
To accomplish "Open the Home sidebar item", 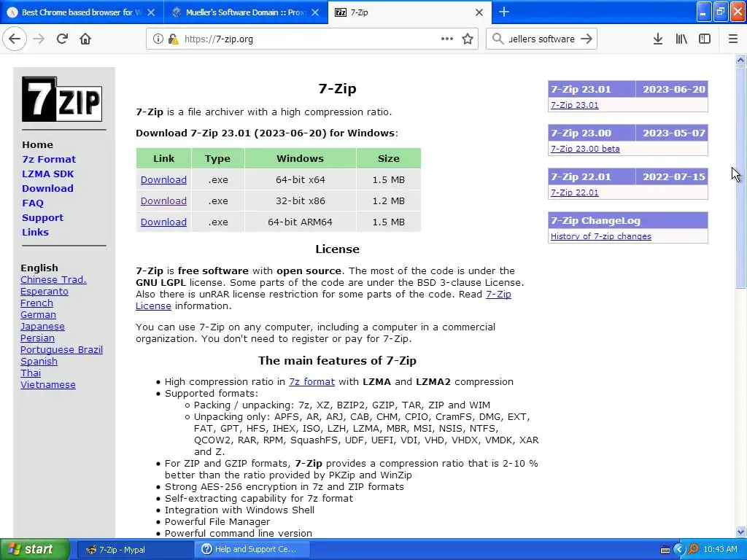I will point(38,145).
